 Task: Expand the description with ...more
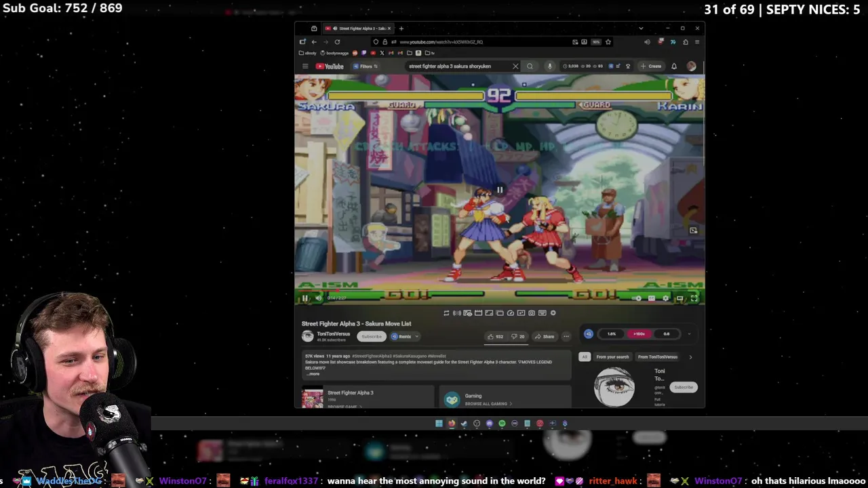pyautogui.click(x=313, y=373)
